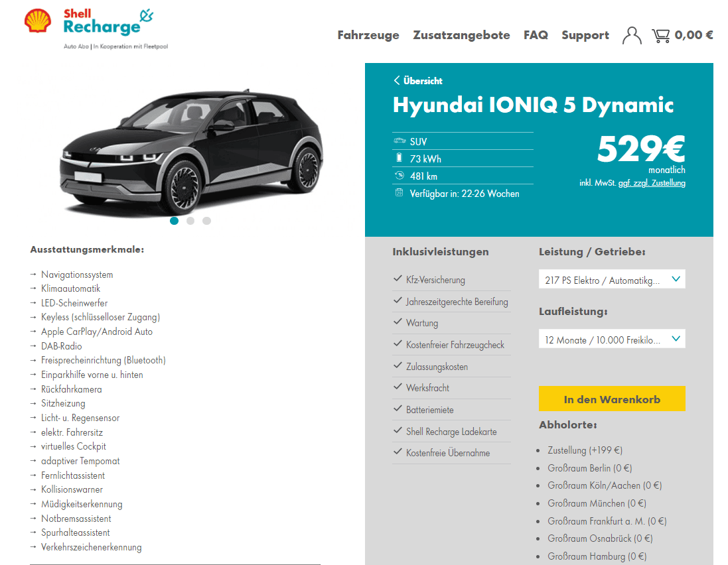Click the checkmark beside Kfz-Versicherung
This screenshot has height=565, width=728.
(398, 279)
